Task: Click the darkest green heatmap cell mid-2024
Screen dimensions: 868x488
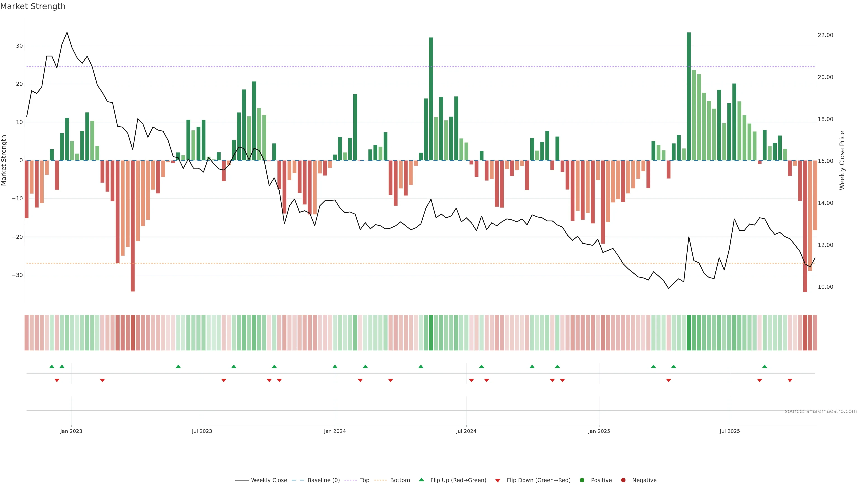Action: point(431,332)
